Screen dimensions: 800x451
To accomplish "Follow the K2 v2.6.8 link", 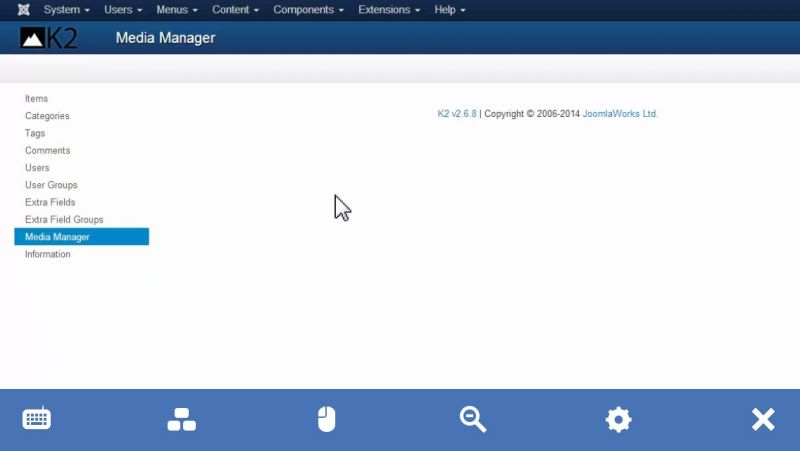I will tap(457, 114).
